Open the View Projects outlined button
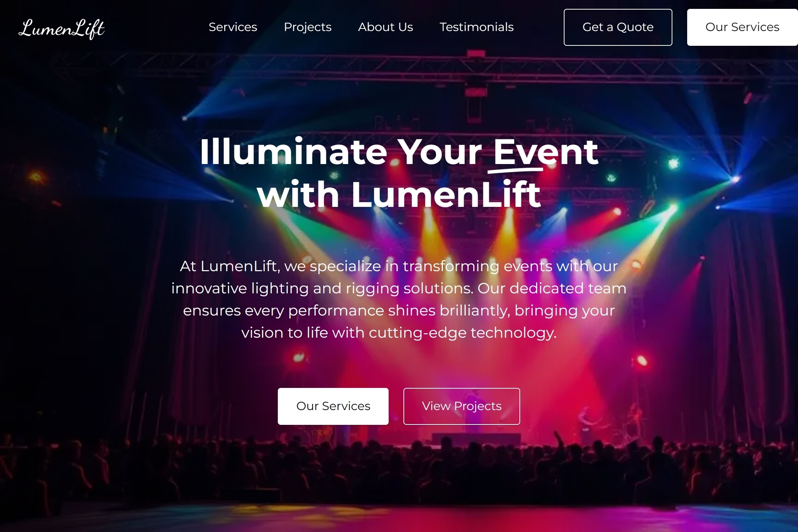Screen dimensions: 798x532 coord(461,406)
